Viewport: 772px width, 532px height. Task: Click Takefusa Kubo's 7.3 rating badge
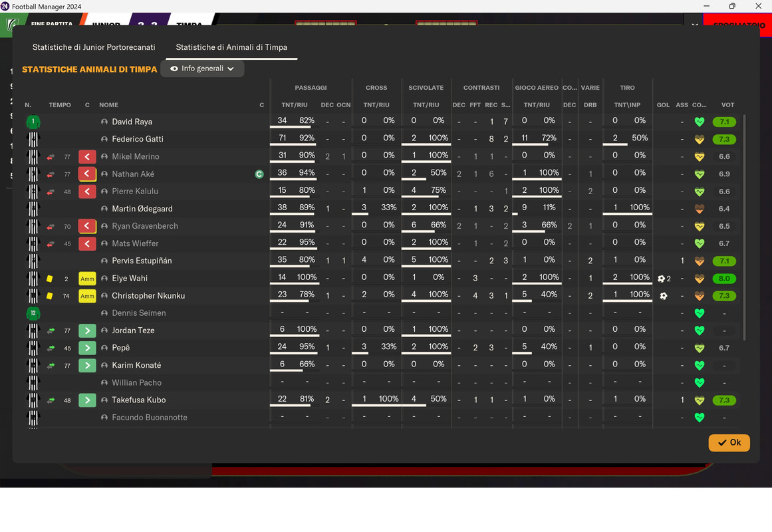[x=724, y=400]
